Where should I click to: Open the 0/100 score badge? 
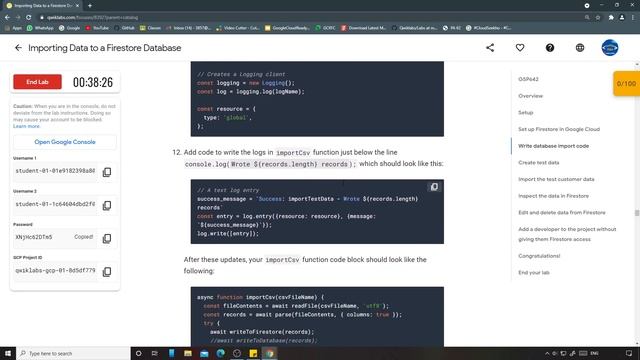[x=626, y=84]
